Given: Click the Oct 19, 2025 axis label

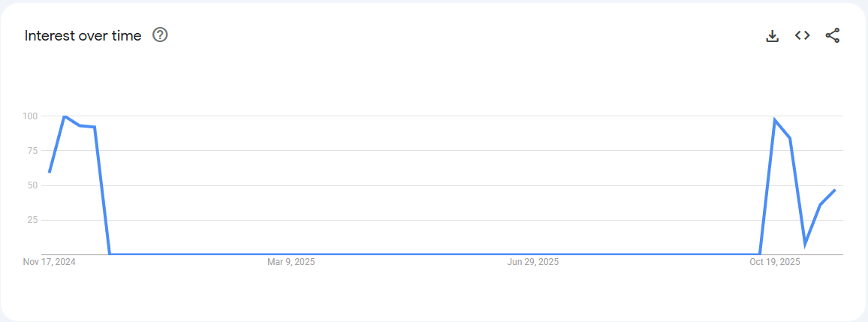Looking at the screenshot, I should [775, 262].
